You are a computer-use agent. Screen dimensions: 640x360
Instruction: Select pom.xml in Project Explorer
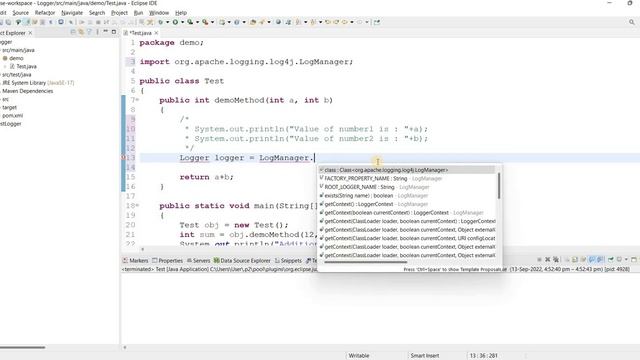[x=12, y=115]
